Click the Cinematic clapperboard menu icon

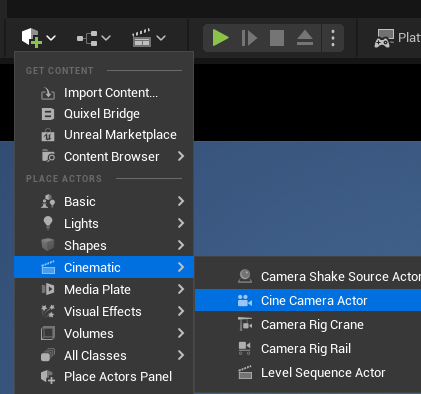point(48,267)
